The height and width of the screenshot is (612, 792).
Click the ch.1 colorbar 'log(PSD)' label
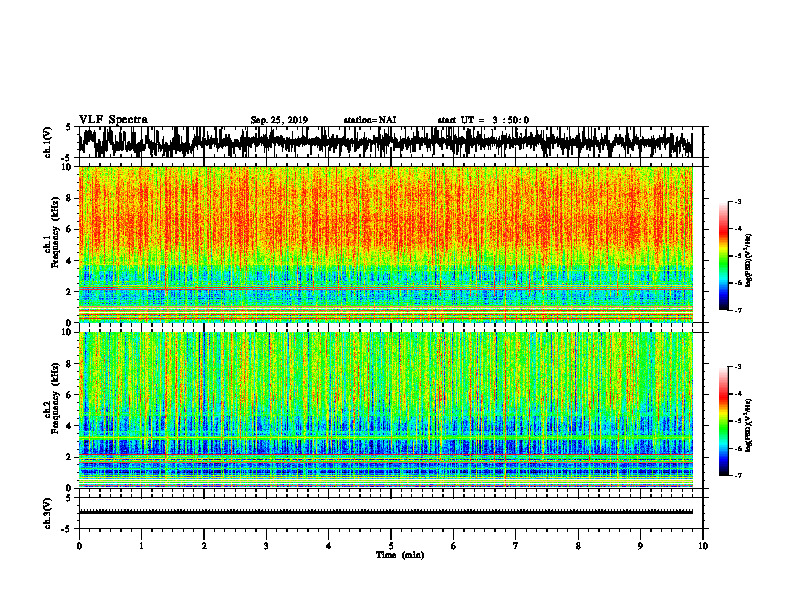(x=749, y=261)
